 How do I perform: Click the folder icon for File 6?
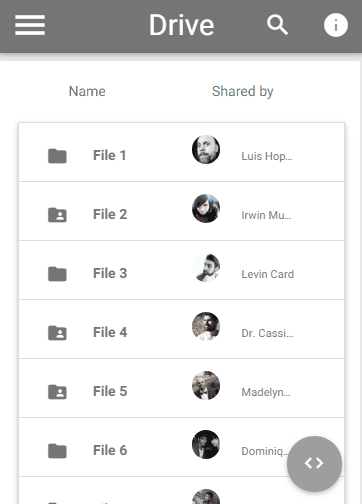click(57, 451)
